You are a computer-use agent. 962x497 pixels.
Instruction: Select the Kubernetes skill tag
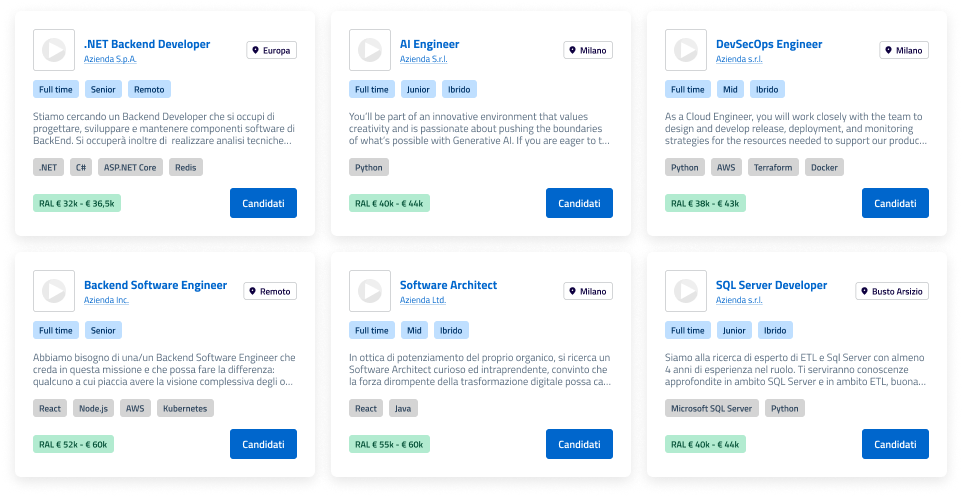coord(185,409)
